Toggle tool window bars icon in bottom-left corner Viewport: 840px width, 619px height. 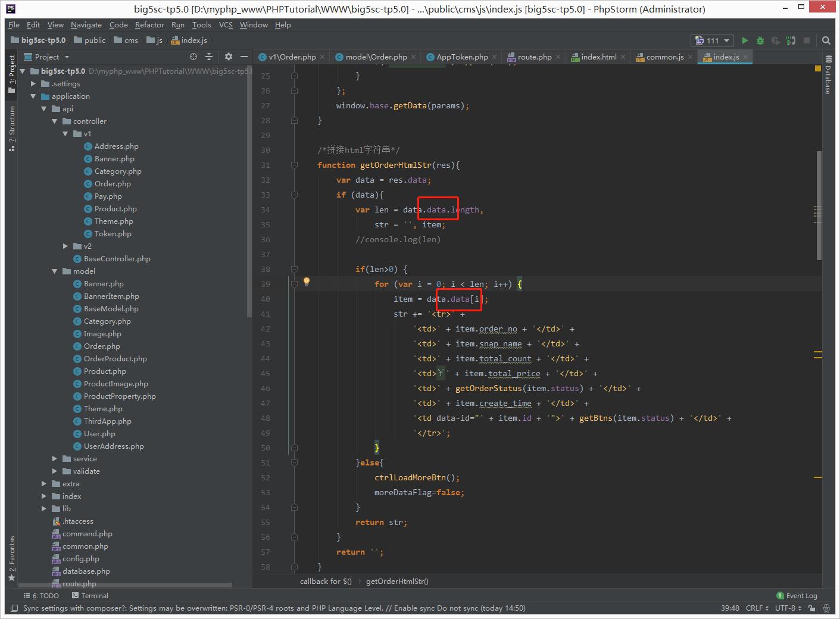[x=14, y=608]
